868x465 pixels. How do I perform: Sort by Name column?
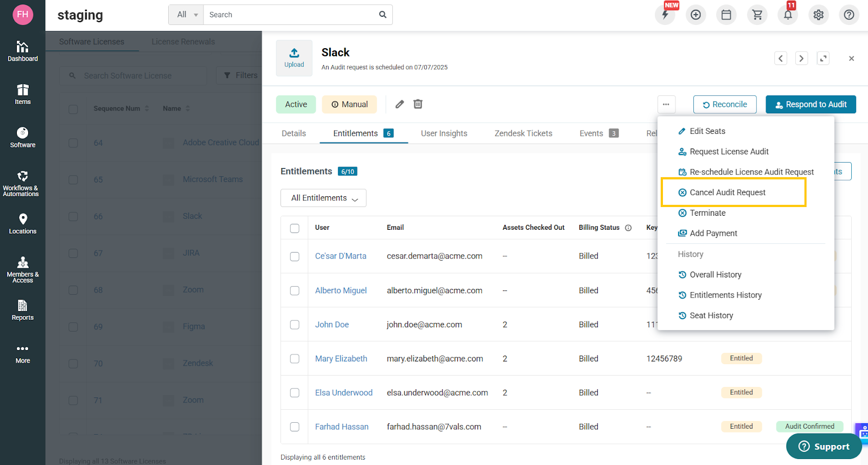176,108
